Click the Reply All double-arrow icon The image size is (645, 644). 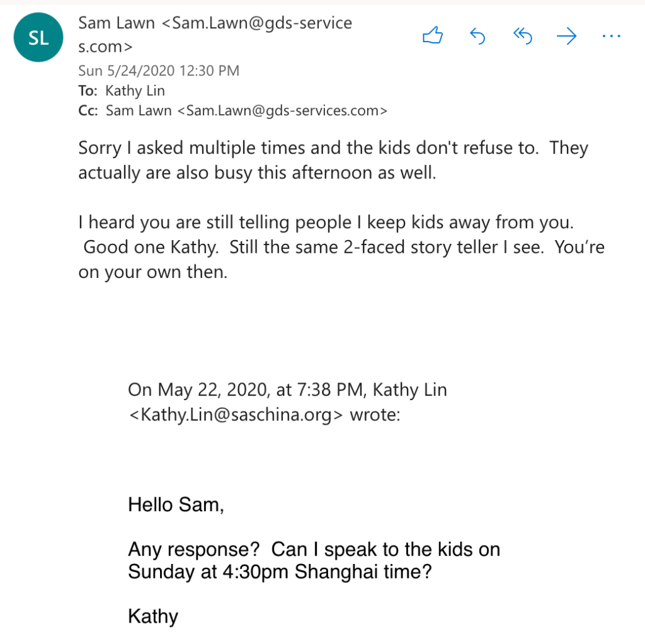coord(523,37)
